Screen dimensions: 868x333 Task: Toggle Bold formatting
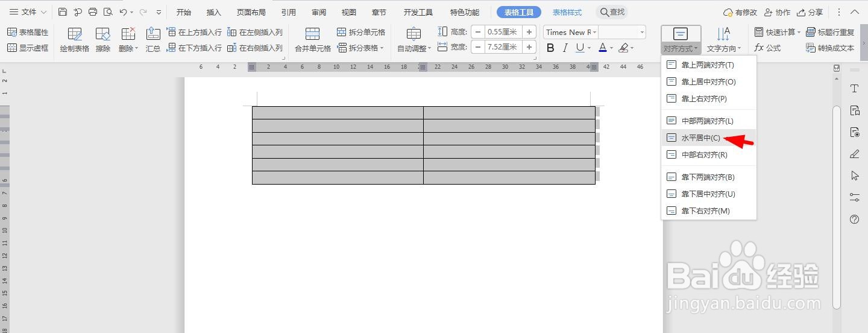pyautogui.click(x=550, y=48)
